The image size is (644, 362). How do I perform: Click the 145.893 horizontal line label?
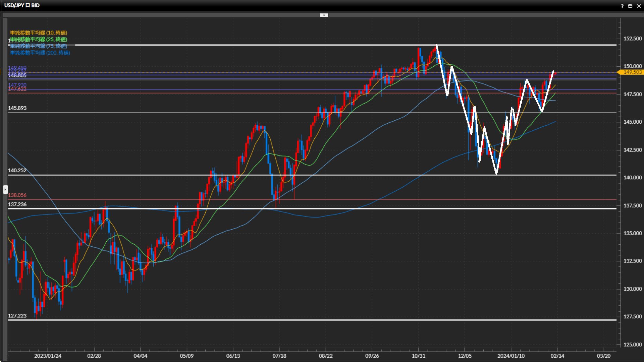[17, 108]
